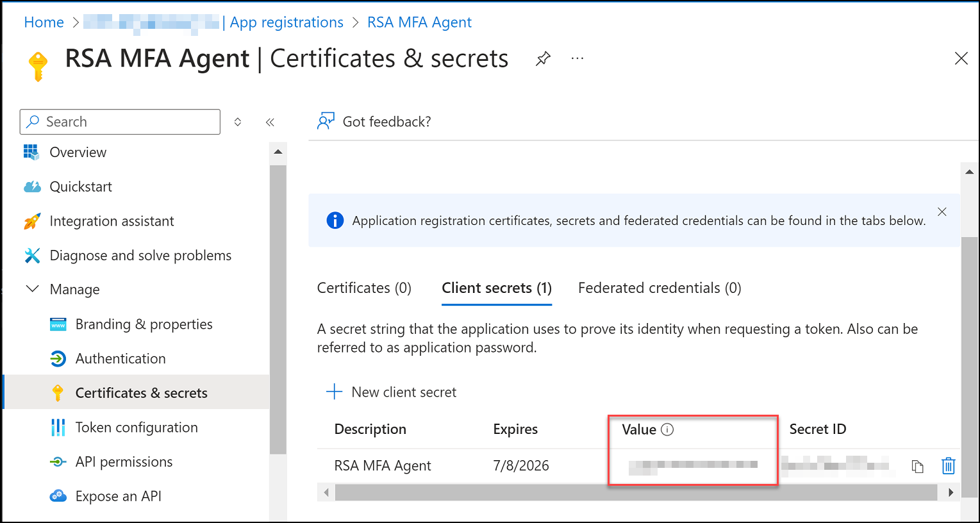Click the Value column info icon
The width and height of the screenshot is (980, 523).
point(667,429)
